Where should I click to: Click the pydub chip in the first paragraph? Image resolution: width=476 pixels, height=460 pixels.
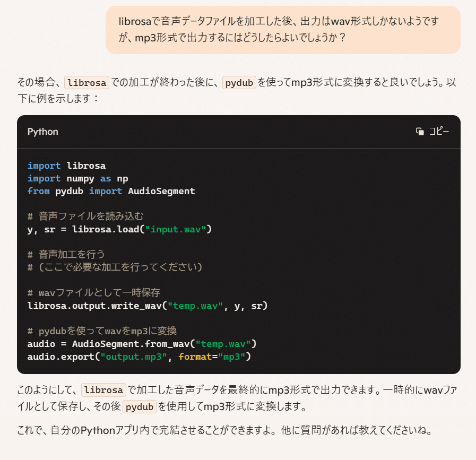(239, 83)
